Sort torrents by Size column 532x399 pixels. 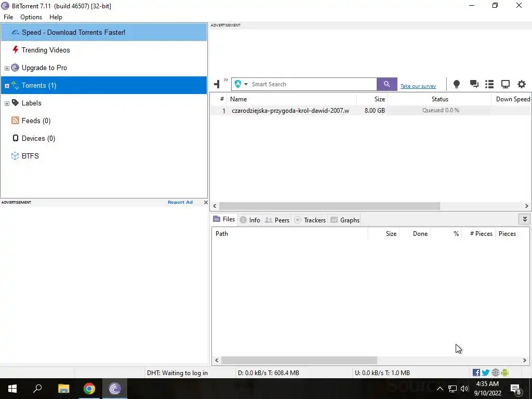372,99
